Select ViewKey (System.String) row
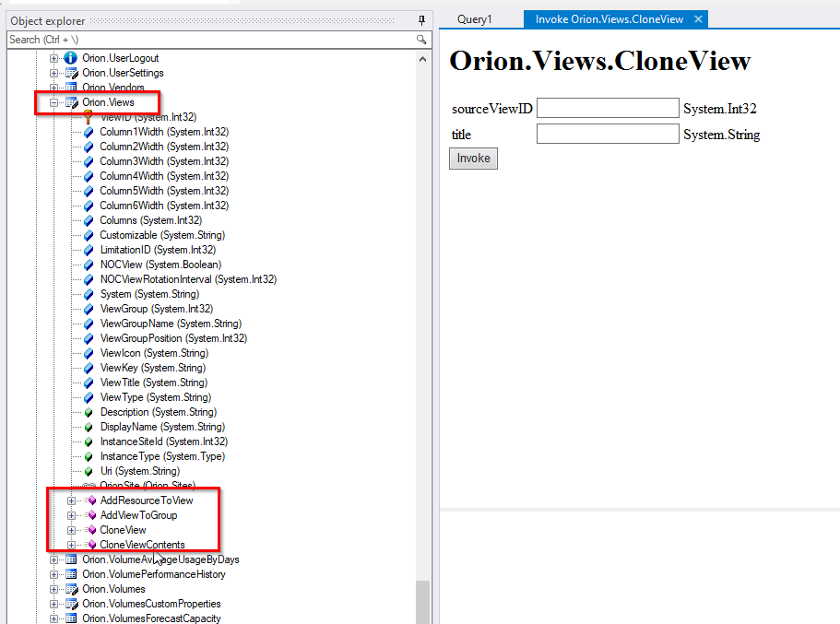Viewport: 840px width, 624px height. click(153, 368)
